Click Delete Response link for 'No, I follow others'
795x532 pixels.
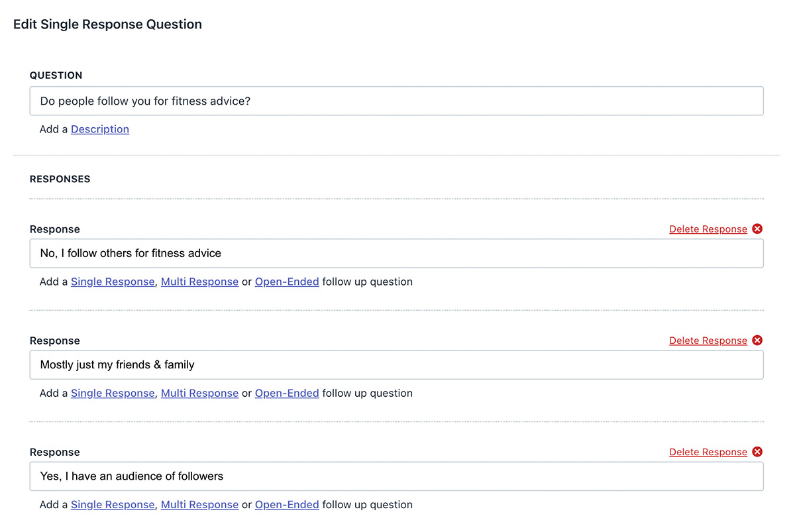pyautogui.click(x=708, y=229)
